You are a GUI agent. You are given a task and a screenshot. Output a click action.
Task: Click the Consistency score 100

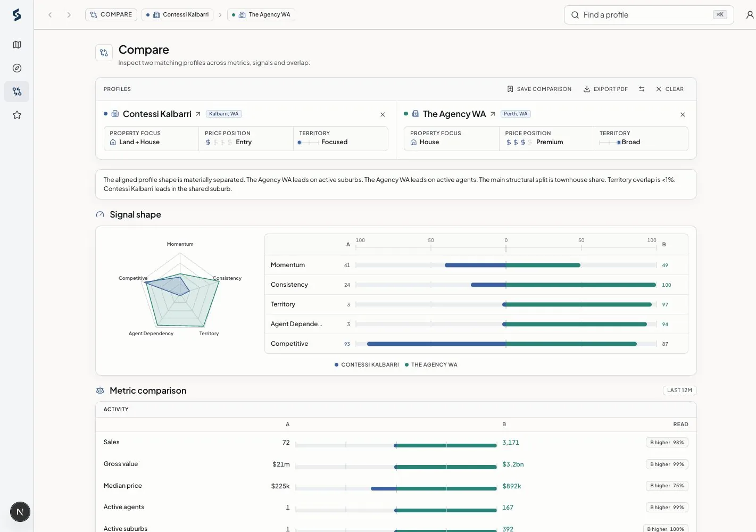(667, 285)
